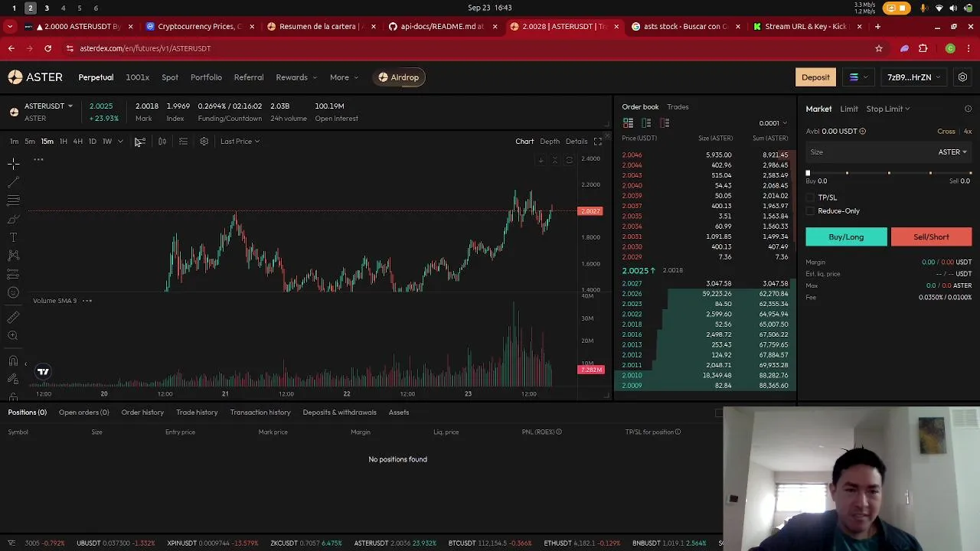Switch to the Details tab
This screenshot has width=980, height=551.
click(x=577, y=142)
